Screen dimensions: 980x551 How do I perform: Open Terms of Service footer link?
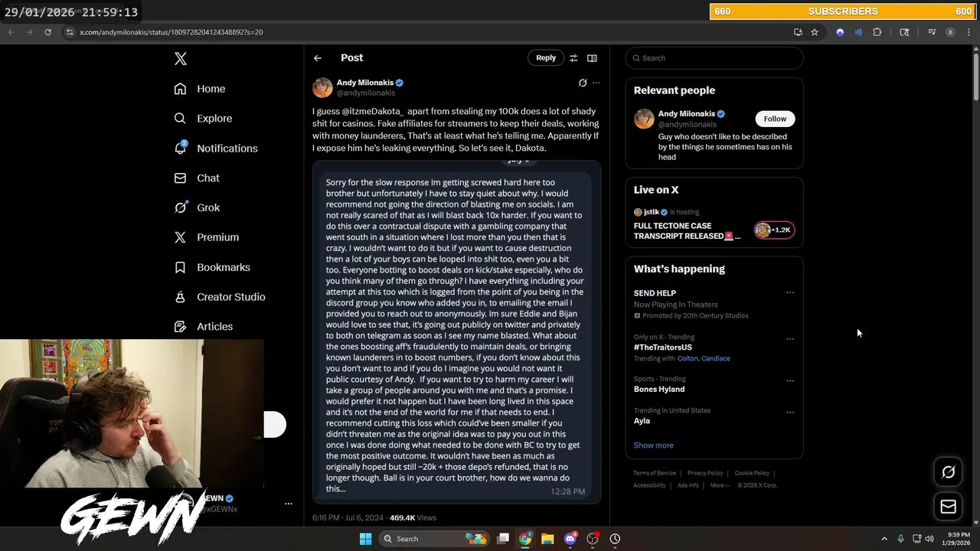coord(655,473)
